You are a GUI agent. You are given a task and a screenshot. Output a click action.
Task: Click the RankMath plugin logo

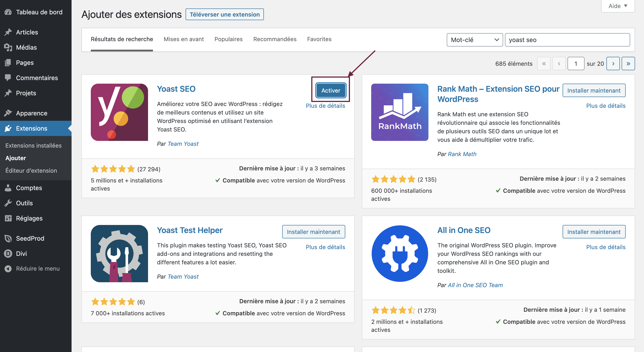click(x=400, y=112)
